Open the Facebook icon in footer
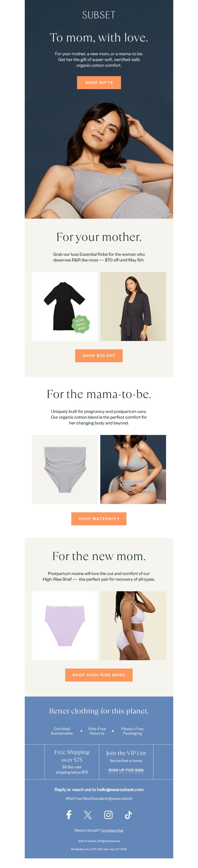The image size is (198, 868). click(69, 815)
